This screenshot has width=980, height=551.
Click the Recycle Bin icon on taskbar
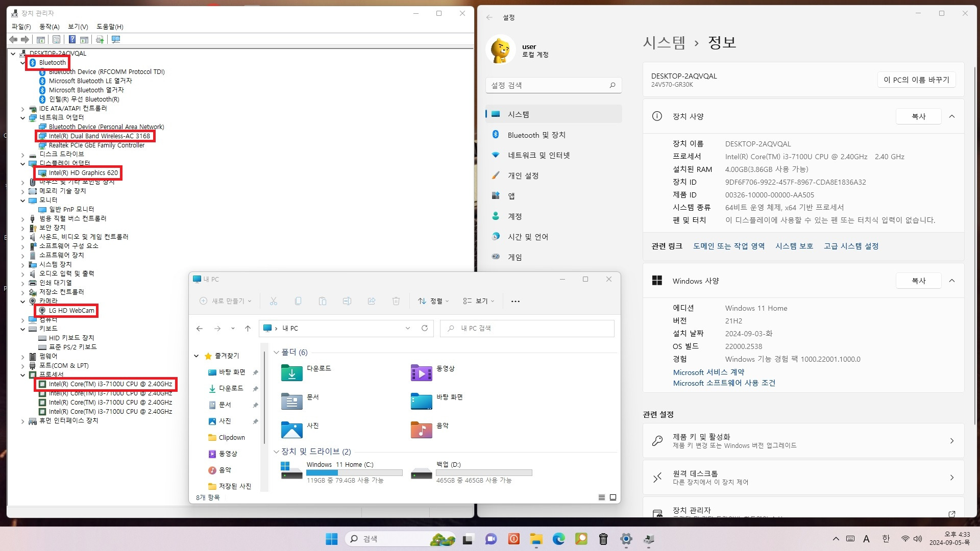pyautogui.click(x=603, y=539)
